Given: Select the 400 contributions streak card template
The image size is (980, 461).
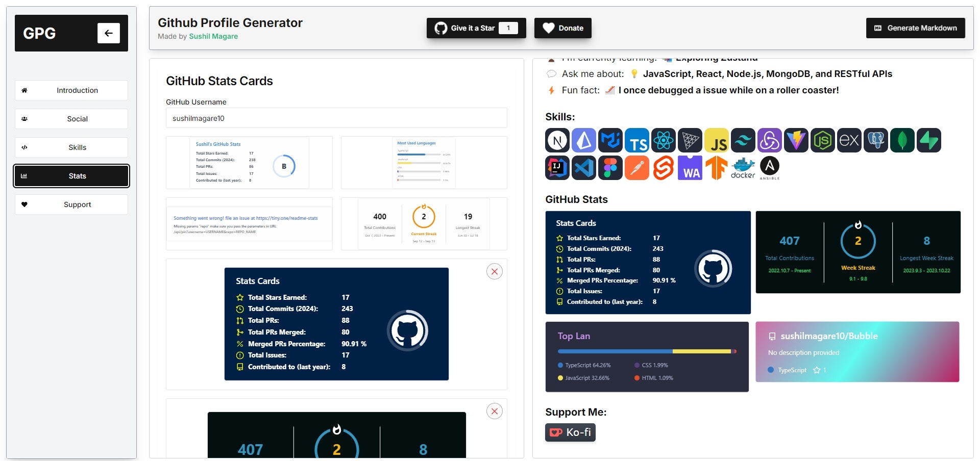Looking at the screenshot, I should [x=424, y=224].
